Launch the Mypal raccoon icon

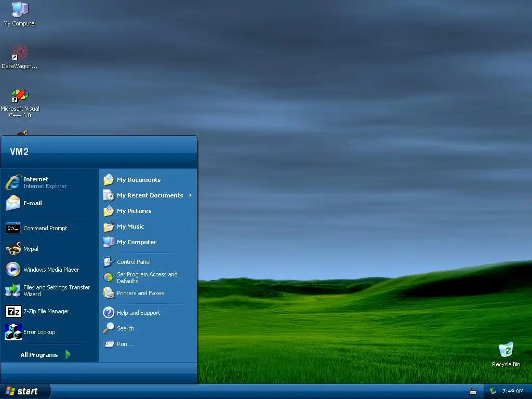[13, 249]
